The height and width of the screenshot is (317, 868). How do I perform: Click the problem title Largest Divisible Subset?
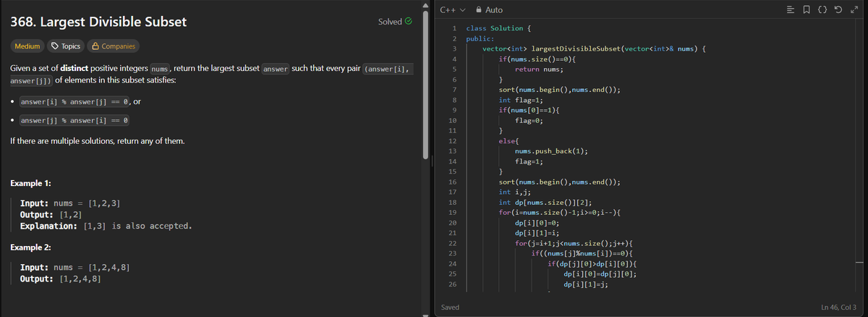click(x=98, y=22)
